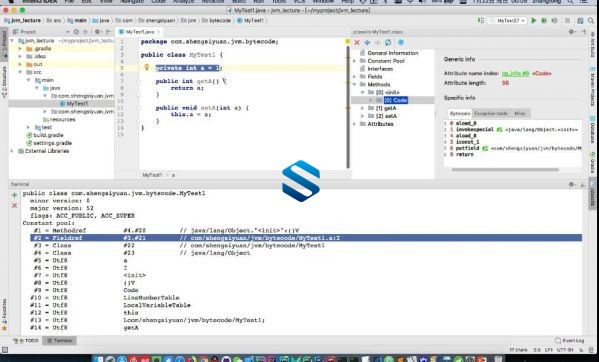Select the Terminal tool window tab
Viewport: 599px width, 362px height.
pos(59,341)
